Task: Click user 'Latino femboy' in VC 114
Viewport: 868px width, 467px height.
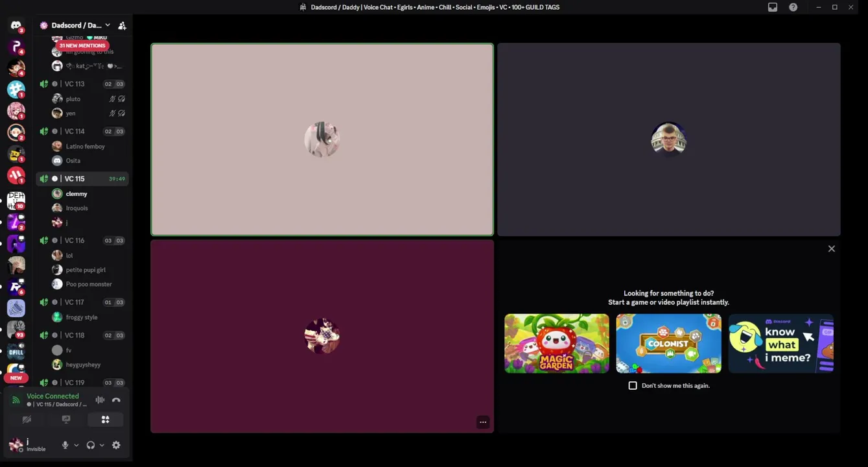Action: pos(89,146)
